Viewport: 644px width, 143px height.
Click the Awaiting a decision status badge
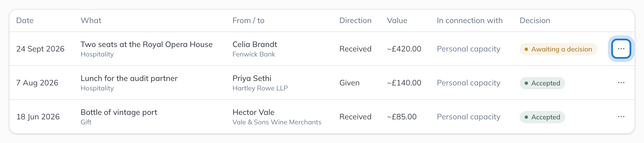(x=558, y=49)
